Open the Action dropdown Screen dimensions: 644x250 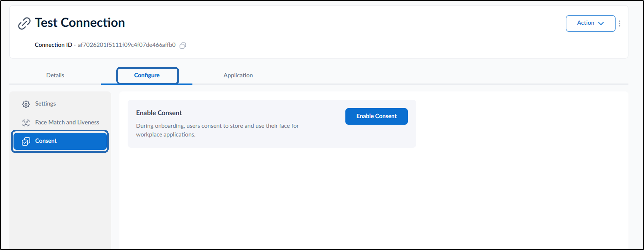pos(590,23)
